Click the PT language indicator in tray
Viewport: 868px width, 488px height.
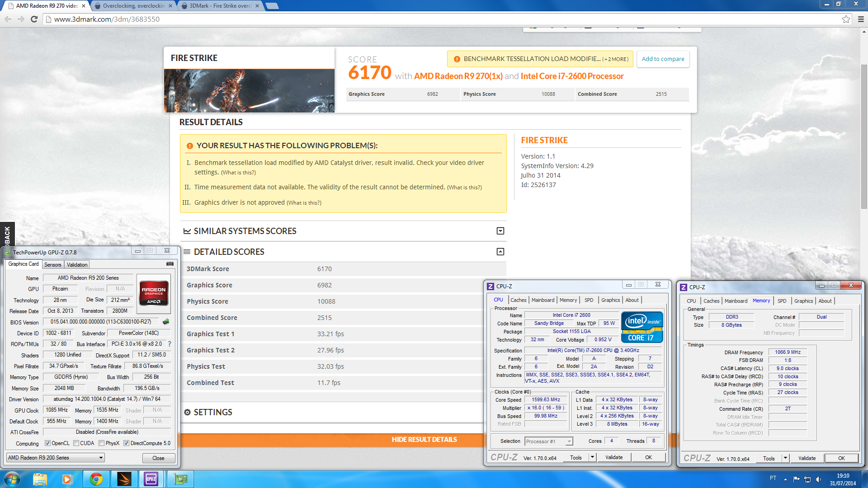[x=773, y=478]
